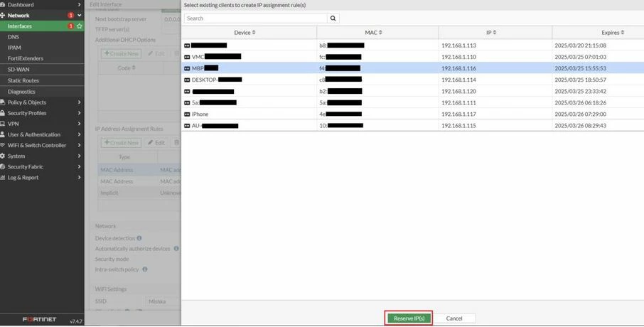
Task: Click the VPN monitor icon
Action: pyautogui.click(x=2, y=124)
